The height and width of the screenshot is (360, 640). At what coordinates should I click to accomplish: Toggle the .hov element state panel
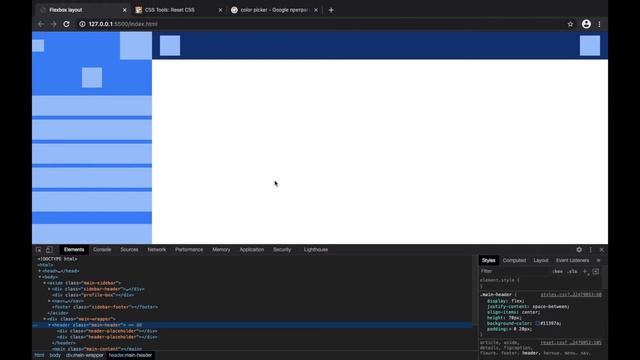point(558,271)
